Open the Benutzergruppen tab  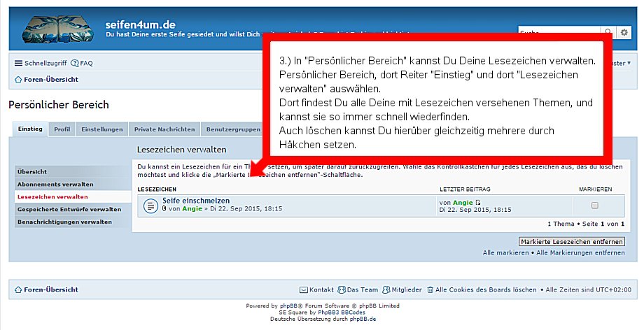[232, 129]
